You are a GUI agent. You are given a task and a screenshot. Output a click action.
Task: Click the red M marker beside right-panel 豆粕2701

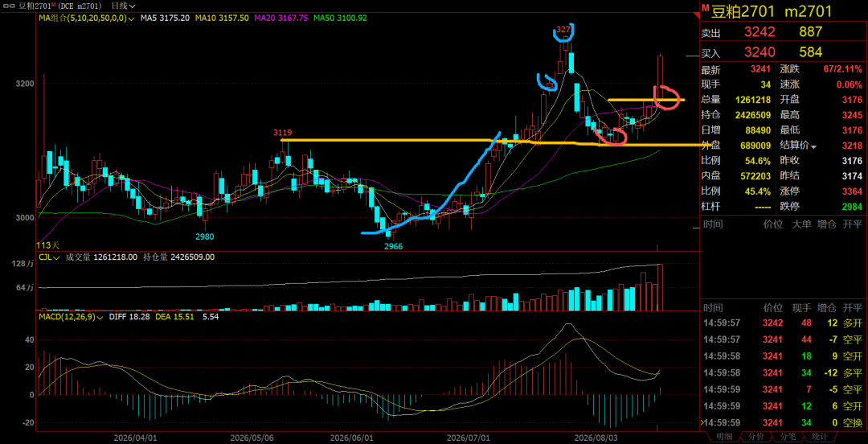point(706,8)
